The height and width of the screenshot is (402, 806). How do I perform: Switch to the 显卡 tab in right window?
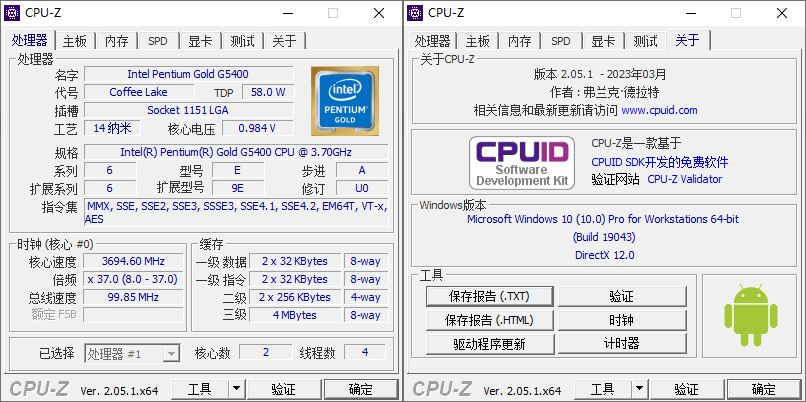point(603,41)
